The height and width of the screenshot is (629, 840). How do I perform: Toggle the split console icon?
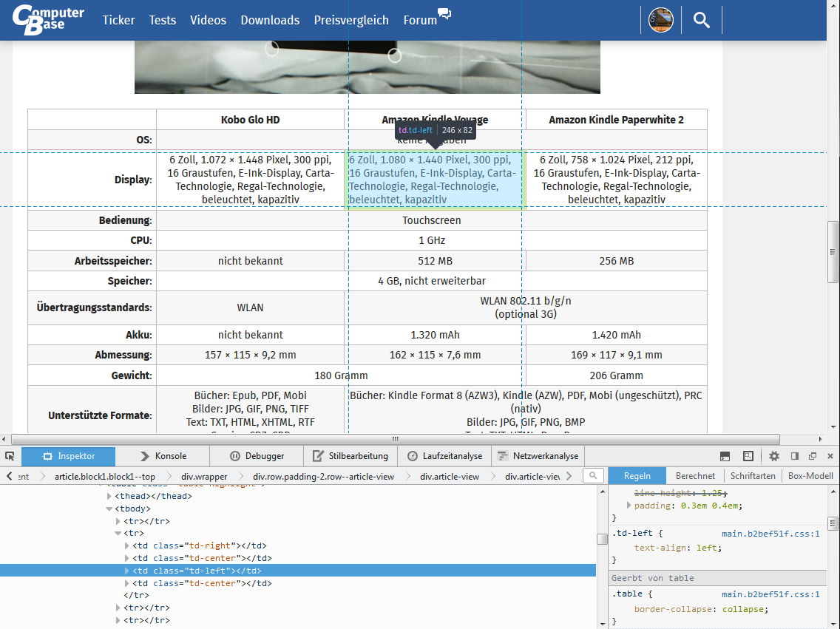(725, 456)
